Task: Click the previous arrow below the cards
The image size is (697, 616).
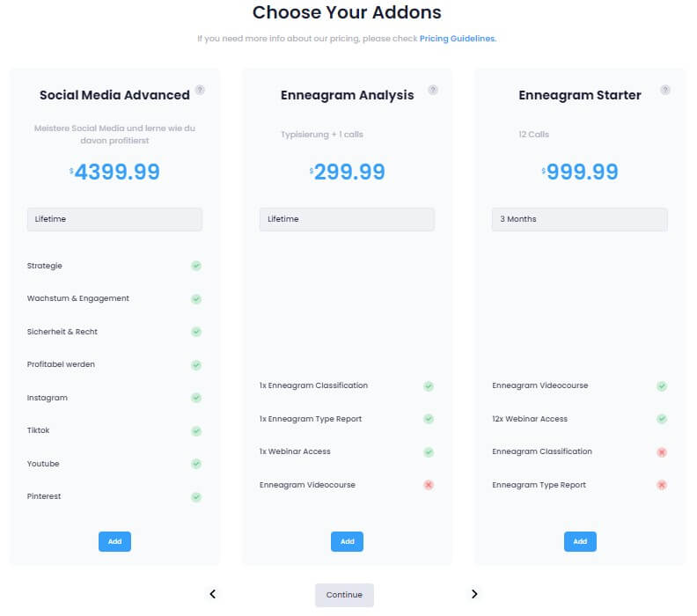Action: click(x=213, y=594)
